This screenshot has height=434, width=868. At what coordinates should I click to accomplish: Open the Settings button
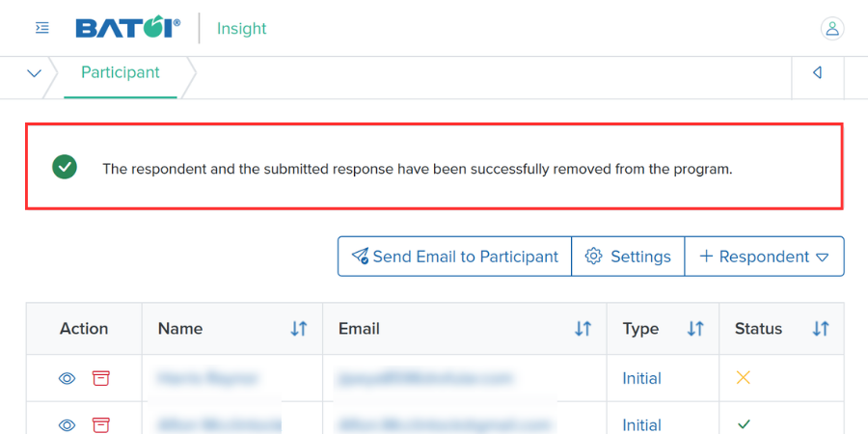pos(628,257)
